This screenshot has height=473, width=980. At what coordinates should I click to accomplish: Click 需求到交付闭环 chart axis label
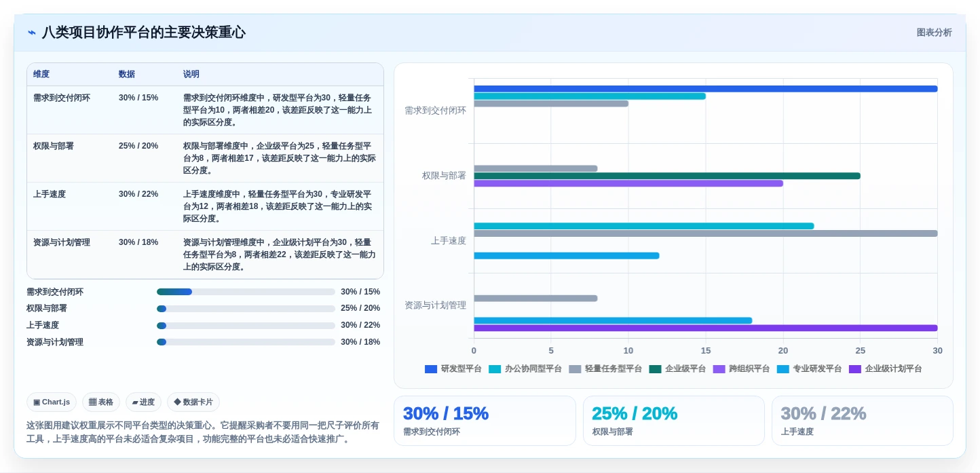(435, 111)
